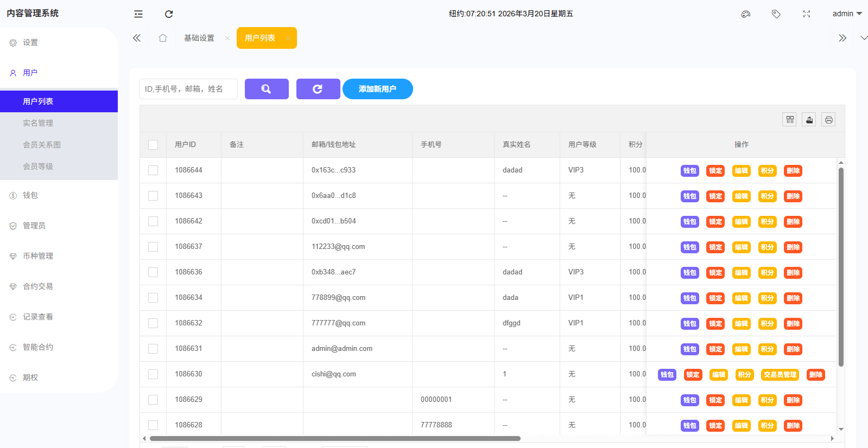Screen dimensions: 868x448
Task: Select checkbox for user 1086644
Action: [x=153, y=170]
